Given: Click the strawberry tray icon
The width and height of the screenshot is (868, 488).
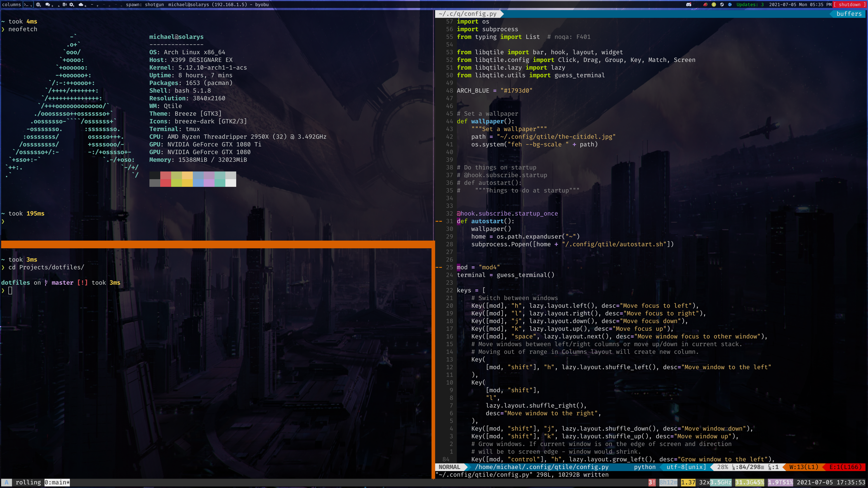Looking at the screenshot, I should coord(705,5).
